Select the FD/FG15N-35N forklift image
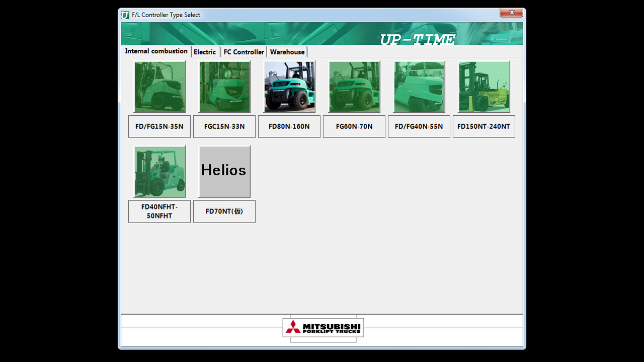Image resolution: width=644 pixels, height=362 pixels. tap(159, 87)
